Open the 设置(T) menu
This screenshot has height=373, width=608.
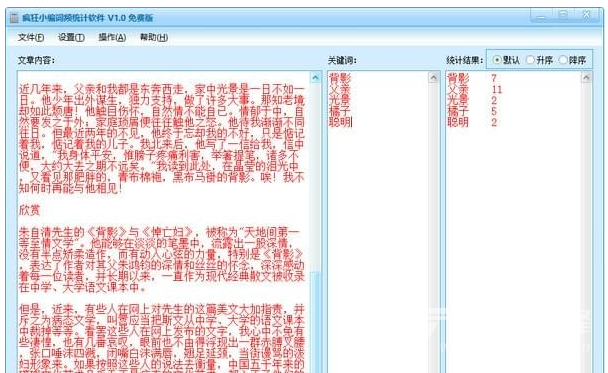point(71,37)
